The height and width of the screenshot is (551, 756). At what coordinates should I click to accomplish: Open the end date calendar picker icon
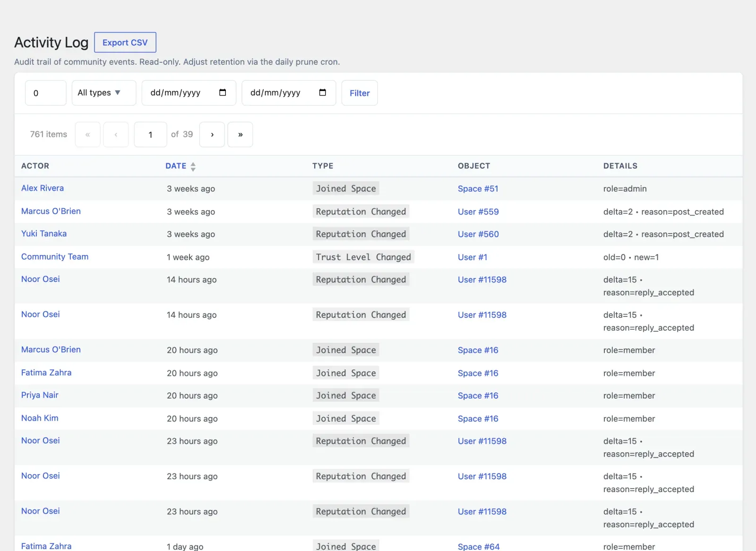323,93
